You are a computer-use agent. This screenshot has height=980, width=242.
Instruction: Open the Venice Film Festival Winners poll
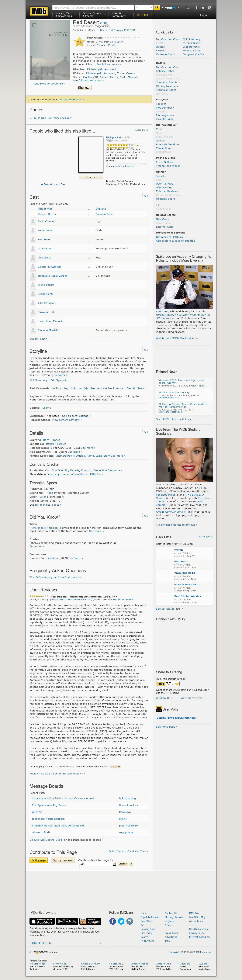point(176,718)
